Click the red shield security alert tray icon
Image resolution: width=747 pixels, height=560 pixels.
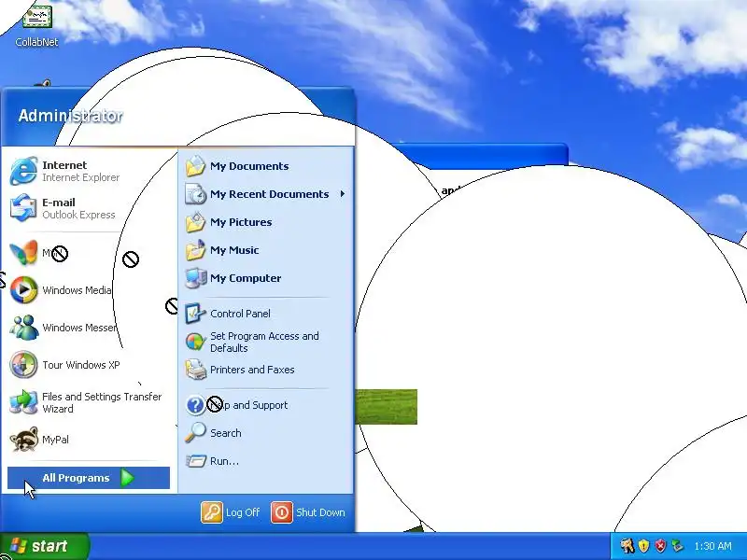(x=660, y=546)
